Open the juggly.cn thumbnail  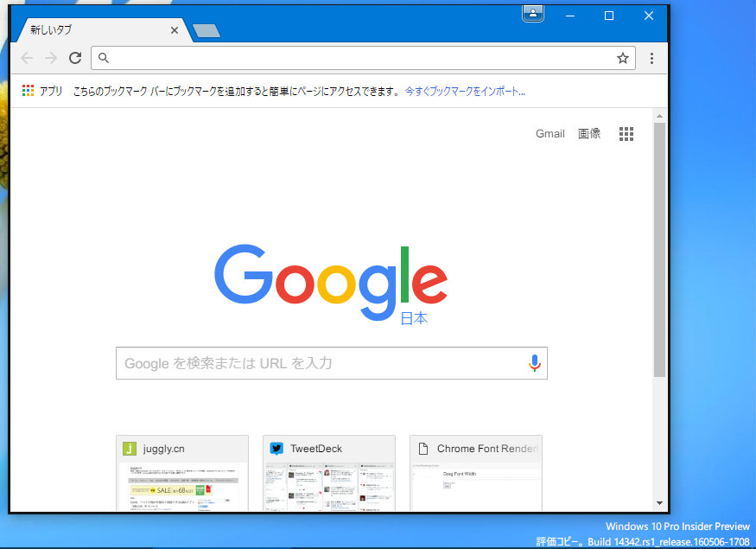182,473
